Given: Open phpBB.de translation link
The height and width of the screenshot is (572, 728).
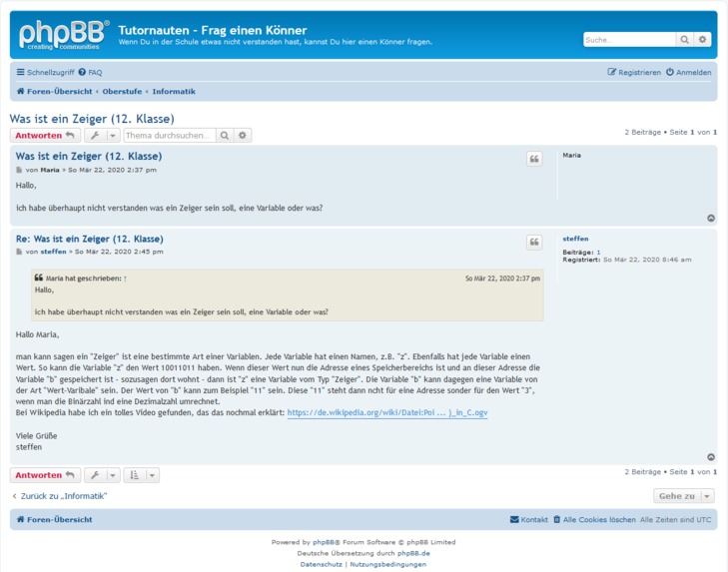Looking at the screenshot, I should 413,553.
